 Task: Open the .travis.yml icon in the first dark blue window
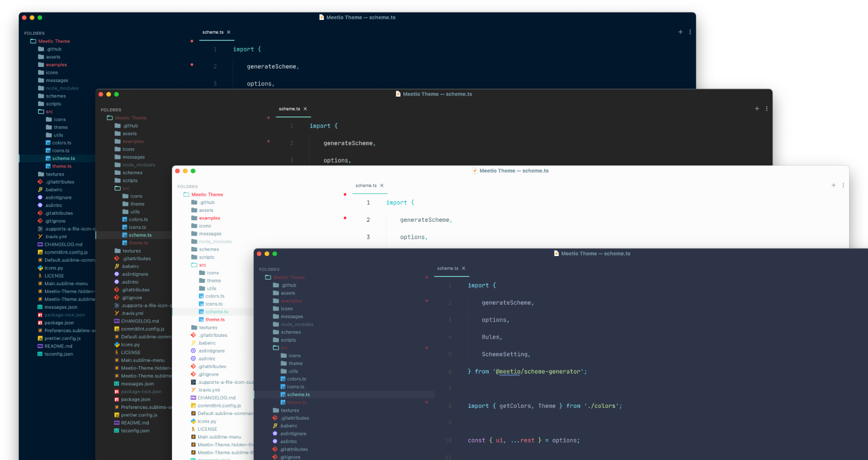40,237
